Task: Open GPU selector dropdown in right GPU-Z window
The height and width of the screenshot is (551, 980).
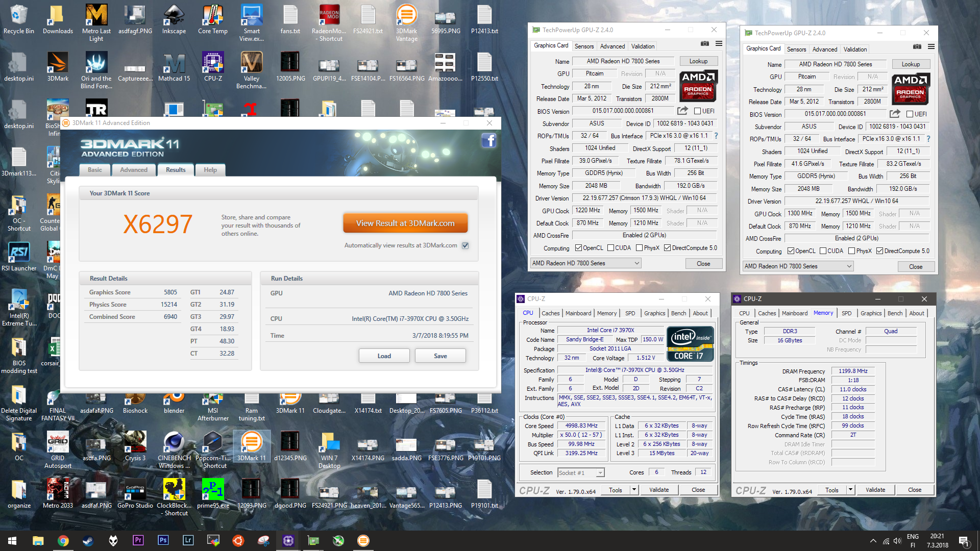Action: coord(798,266)
